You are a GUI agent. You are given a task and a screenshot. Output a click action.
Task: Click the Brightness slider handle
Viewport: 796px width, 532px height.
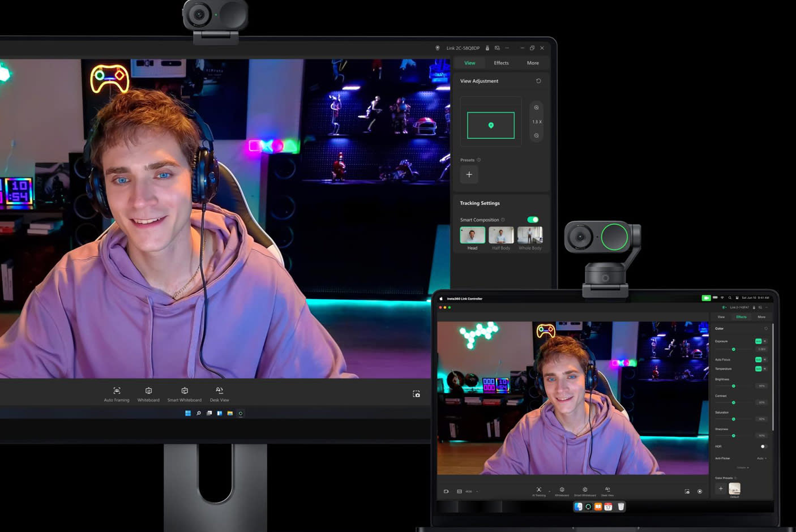tap(734, 386)
